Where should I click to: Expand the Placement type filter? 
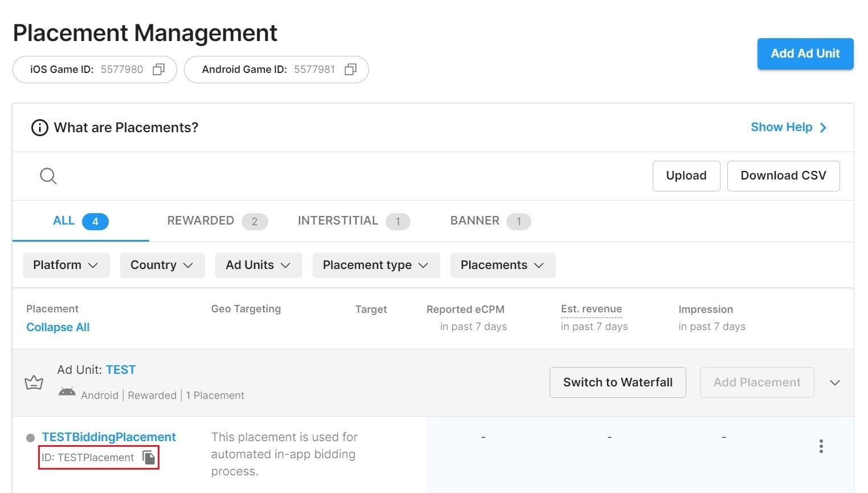375,266
